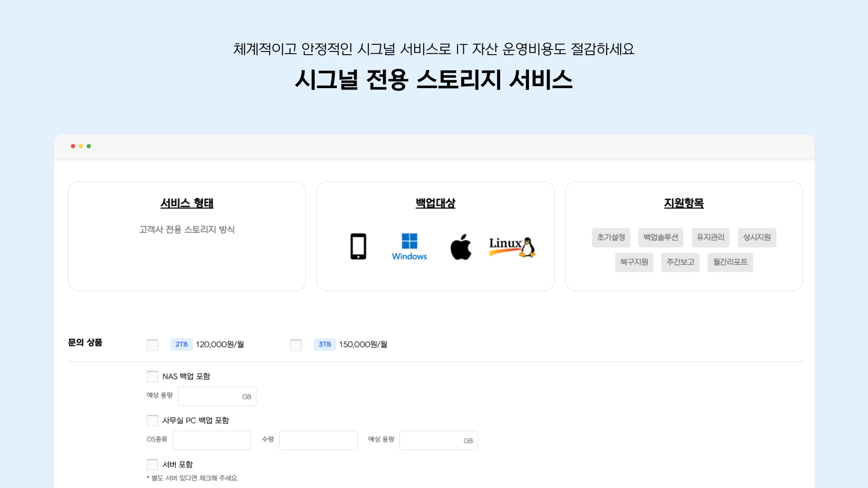Check 사무실 PC 백업 포함 option
Screen dimensions: 868x488
[x=152, y=421]
